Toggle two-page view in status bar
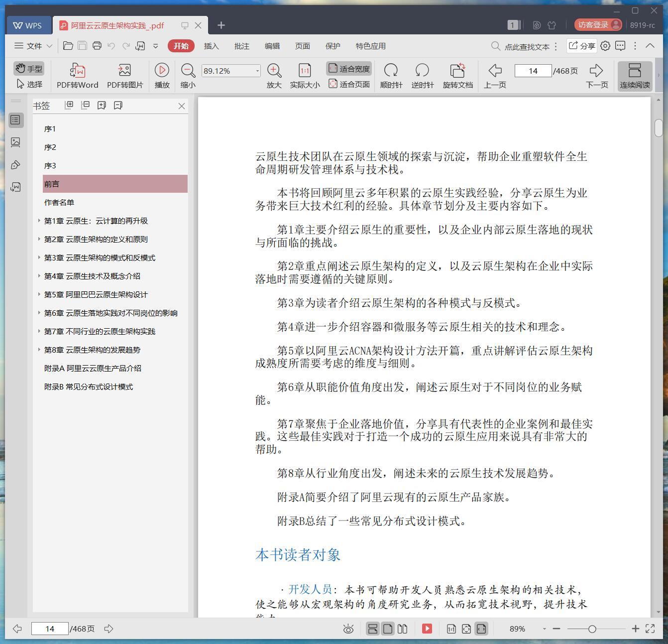The width and height of the screenshot is (668, 644). (403, 629)
